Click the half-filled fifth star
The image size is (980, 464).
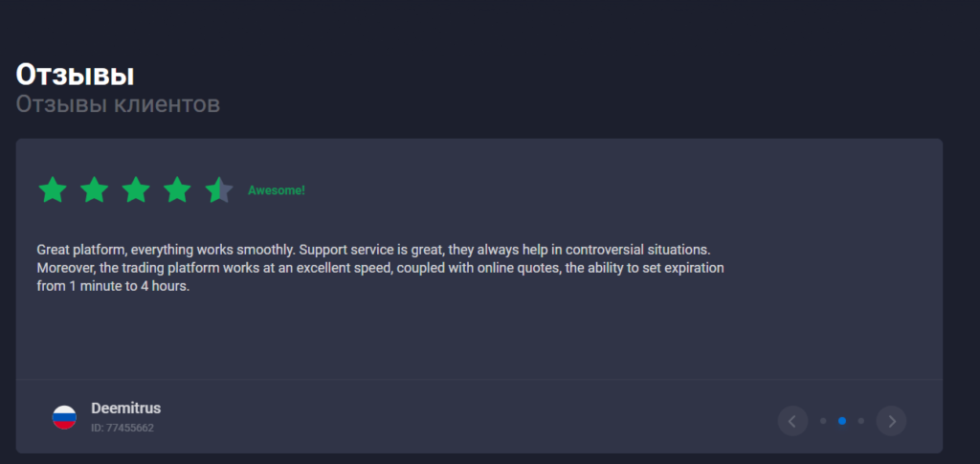tap(219, 189)
